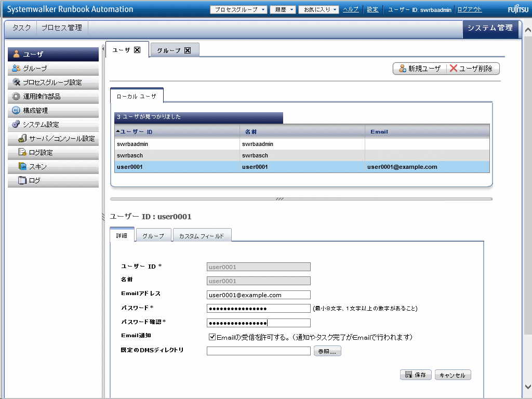The width and height of the screenshot is (532, 399).
Task: Select the swrbaadmin user row
Action: coord(302,144)
